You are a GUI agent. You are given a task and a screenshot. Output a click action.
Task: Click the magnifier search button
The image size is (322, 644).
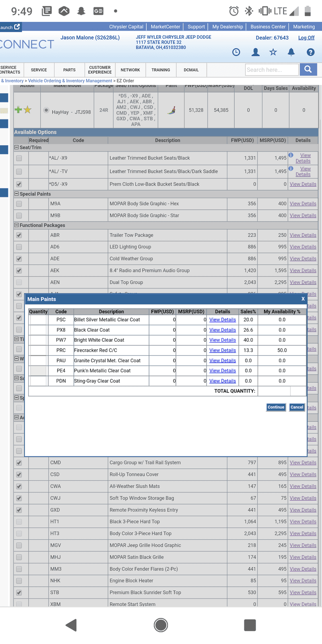point(308,69)
